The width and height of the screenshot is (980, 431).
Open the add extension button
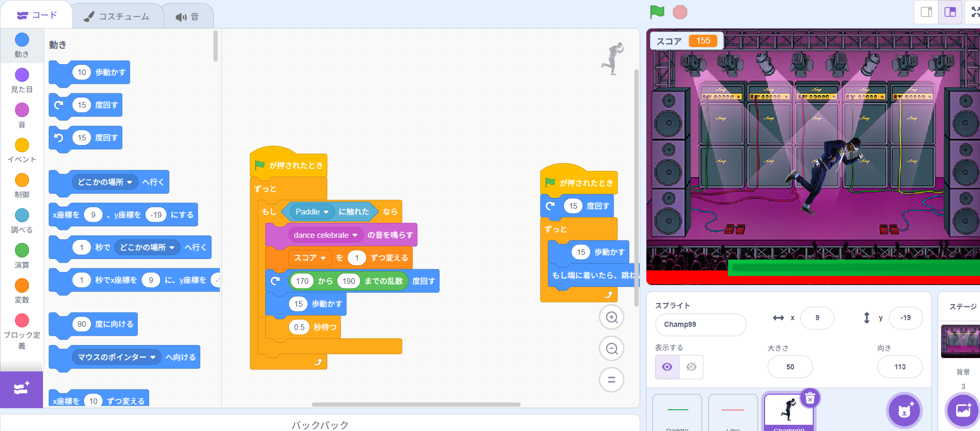pos(21,389)
